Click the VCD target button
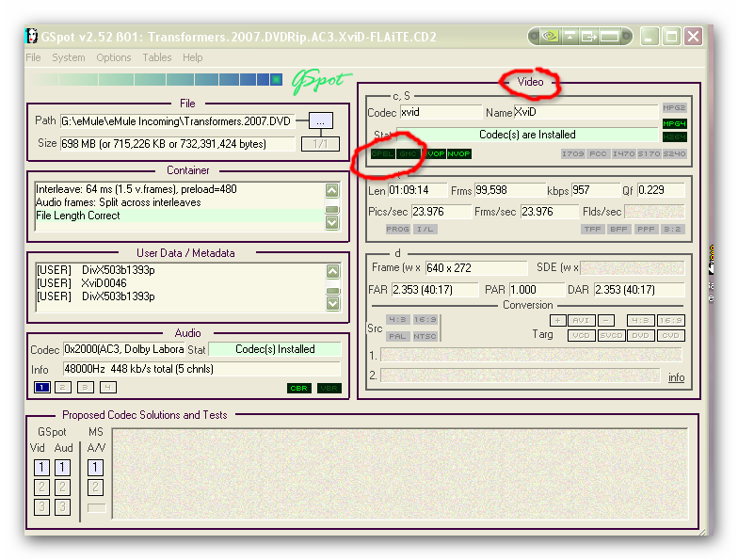Viewport: 738px width, 560px height. tap(582, 335)
